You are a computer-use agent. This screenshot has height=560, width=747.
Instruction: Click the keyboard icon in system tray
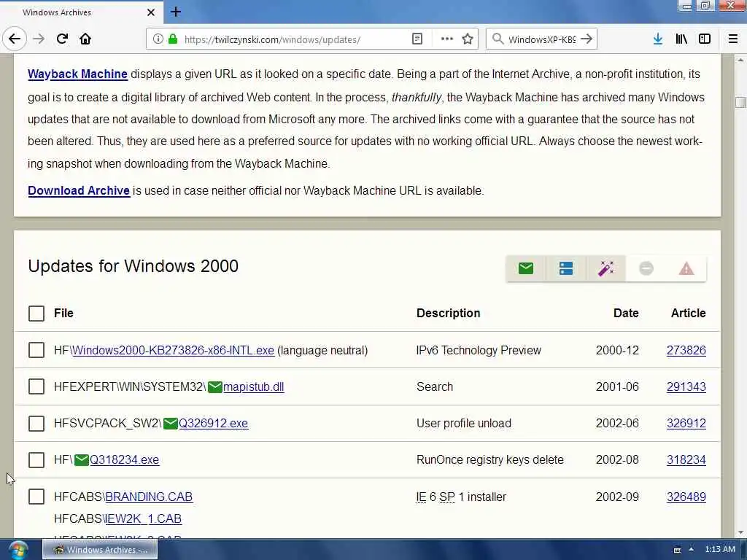click(677, 550)
